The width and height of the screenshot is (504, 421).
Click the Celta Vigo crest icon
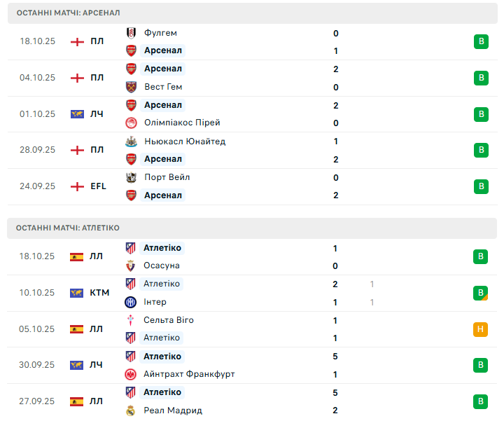(131, 320)
